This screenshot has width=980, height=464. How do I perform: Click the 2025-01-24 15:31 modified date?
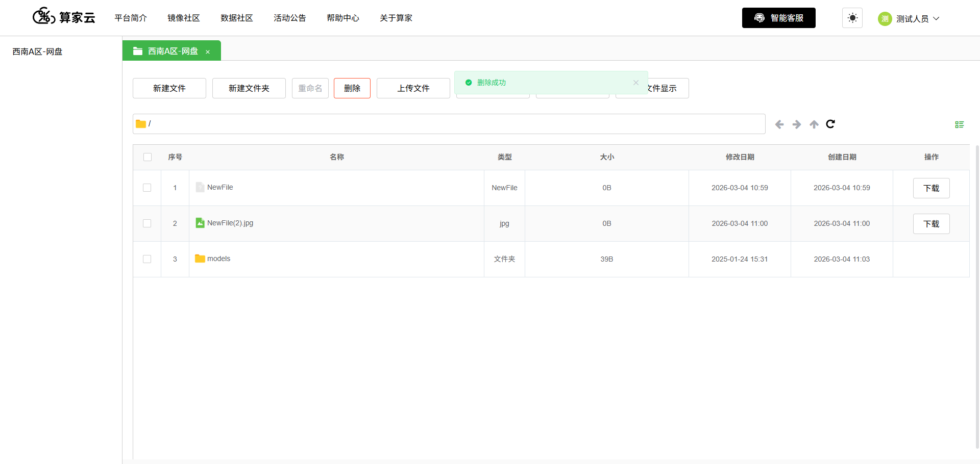(x=740, y=259)
